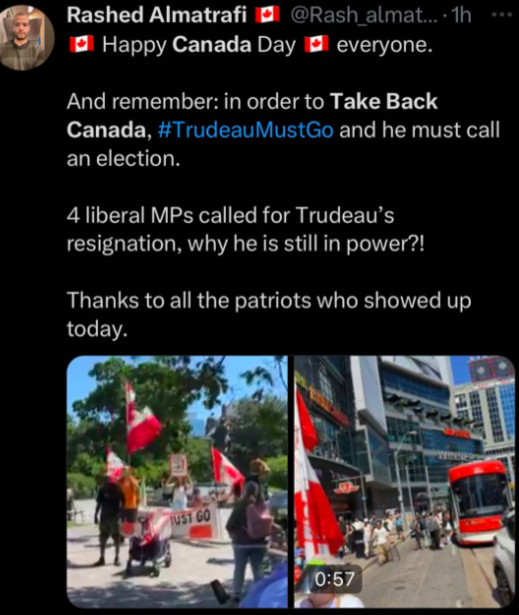This screenshot has height=615, width=519.
Task: Click the Canada flag emoji beside the display name
Action: tap(267, 15)
